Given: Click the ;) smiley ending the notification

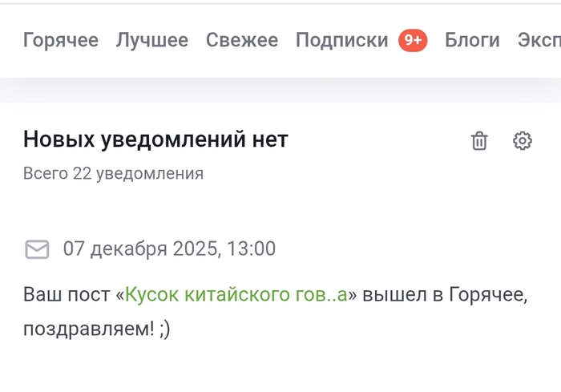Looking at the screenshot, I should (x=163, y=329).
